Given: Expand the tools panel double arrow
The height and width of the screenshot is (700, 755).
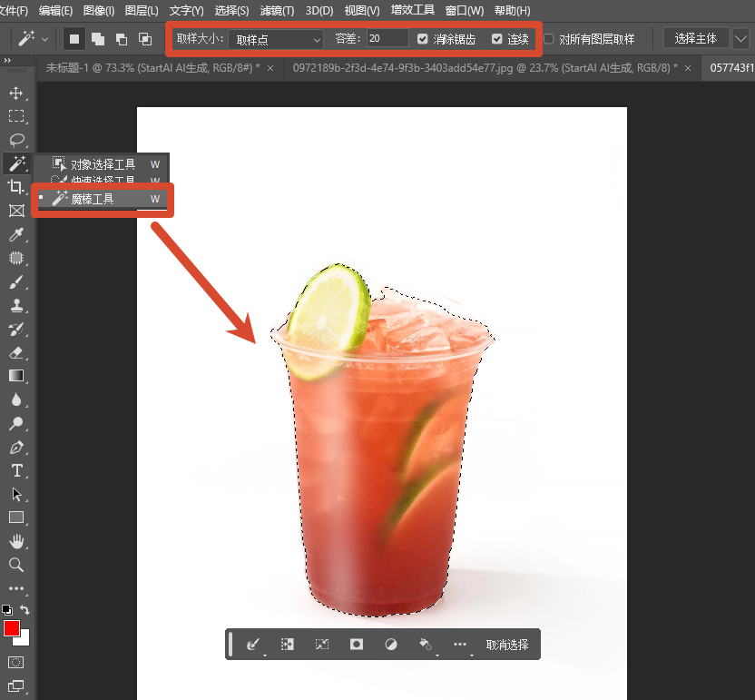Looking at the screenshot, I should tap(7, 60).
